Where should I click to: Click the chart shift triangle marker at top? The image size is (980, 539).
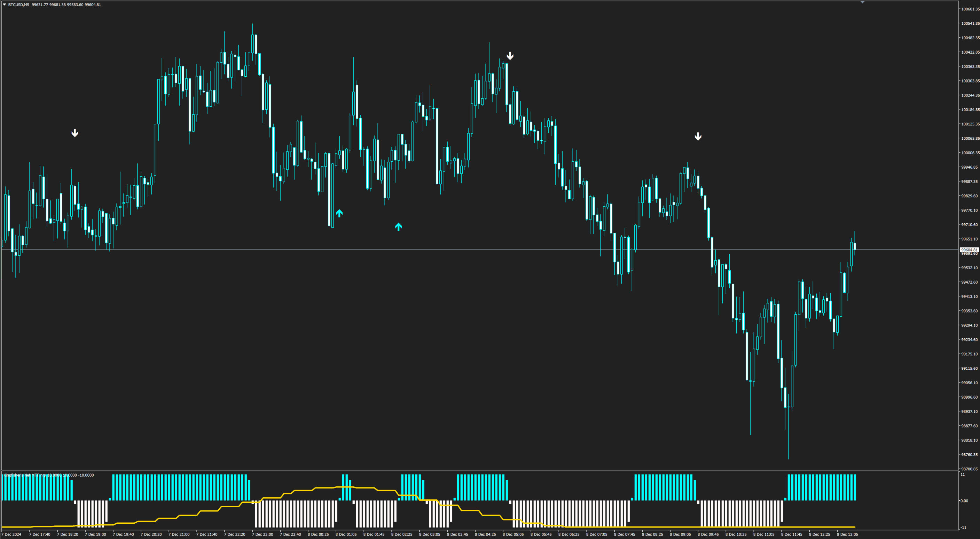click(x=862, y=2)
